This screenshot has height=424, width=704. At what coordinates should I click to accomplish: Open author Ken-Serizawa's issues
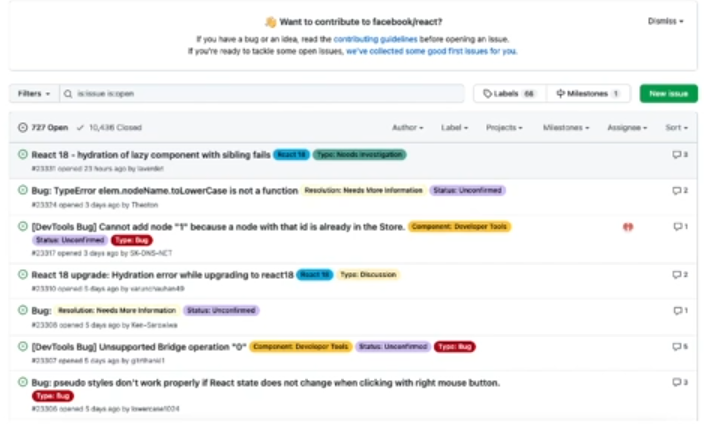click(x=154, y=325)
